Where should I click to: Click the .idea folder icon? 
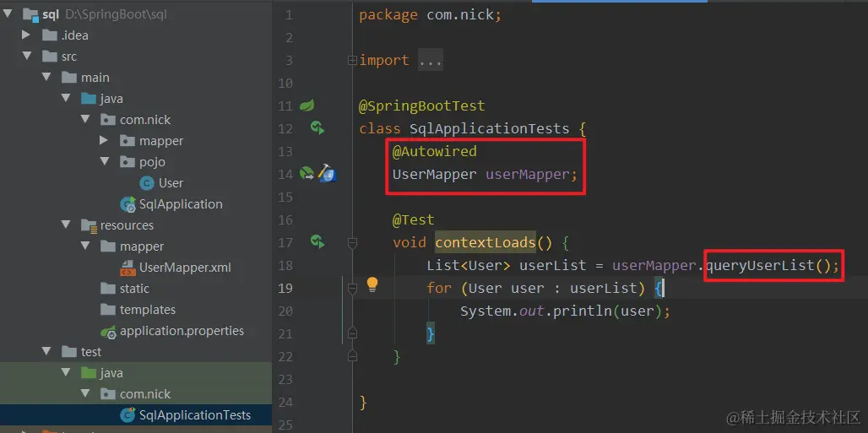pyautogui.click(x=50, y=35)
